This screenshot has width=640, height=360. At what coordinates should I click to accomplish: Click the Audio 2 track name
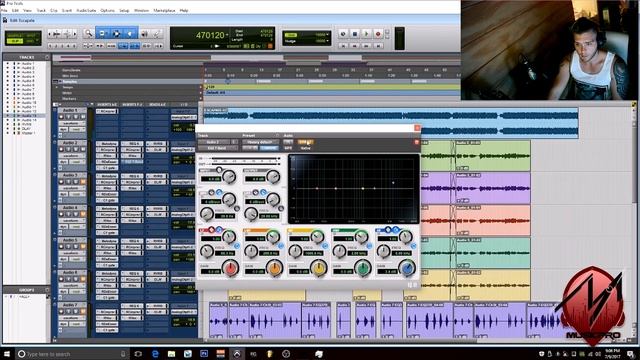click(x=70, y=143)
